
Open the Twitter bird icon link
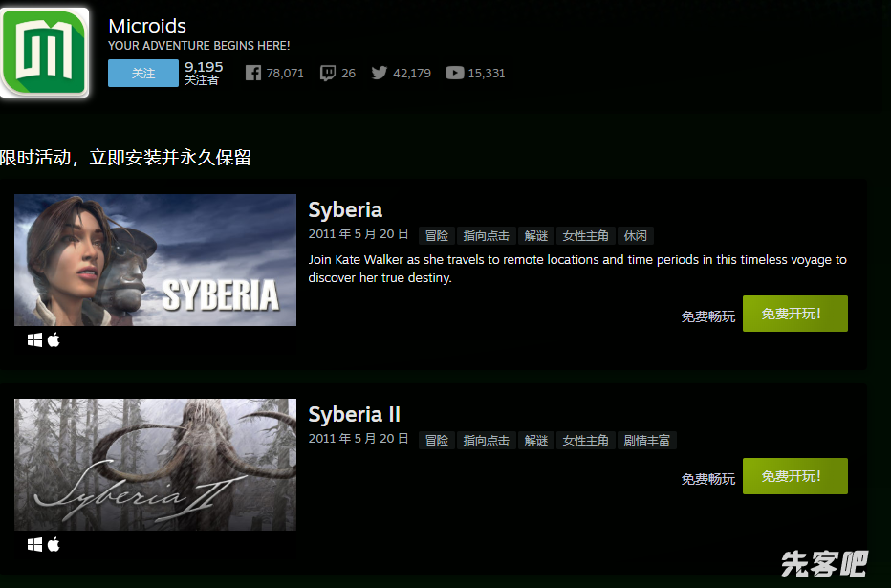[x=380, y=73]
